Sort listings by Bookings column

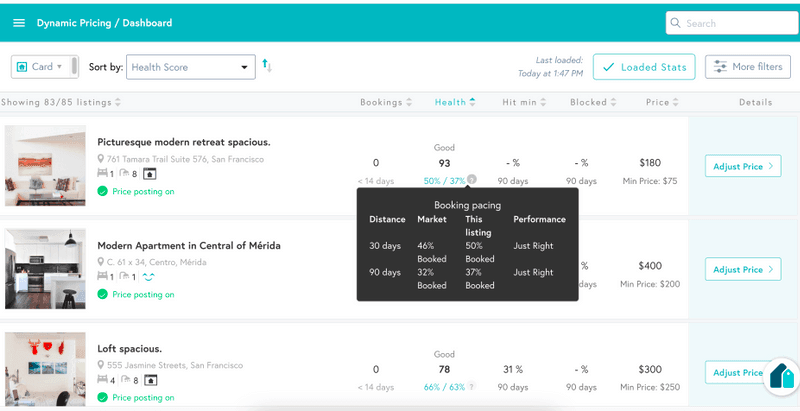(x=386, y=102)
